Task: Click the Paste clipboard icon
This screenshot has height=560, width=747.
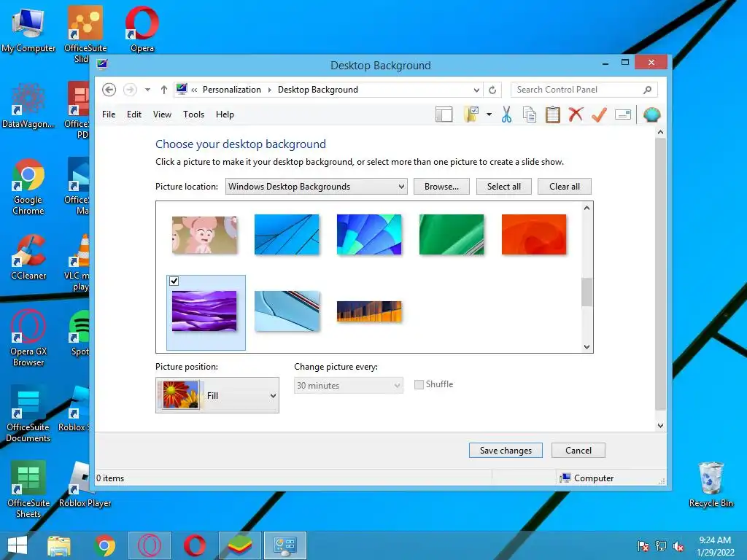Action: pos(553,114)
